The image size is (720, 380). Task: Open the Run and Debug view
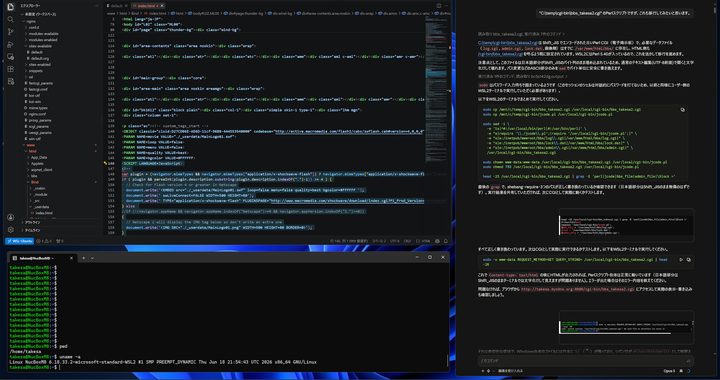click(11, 44)
